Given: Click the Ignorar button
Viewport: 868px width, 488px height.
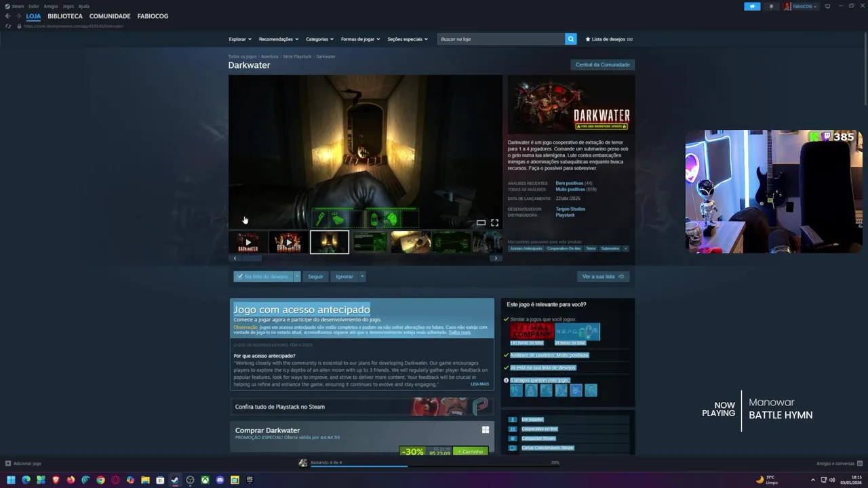Looking at the screenshot, I should 344,277.
